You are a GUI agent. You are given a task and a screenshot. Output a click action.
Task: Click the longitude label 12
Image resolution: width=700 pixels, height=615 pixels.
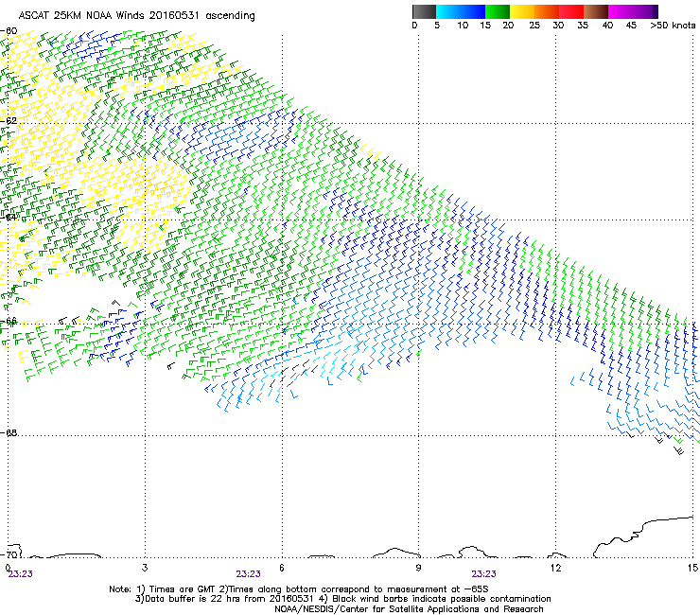pyautogui.click(x=556, y=568)
